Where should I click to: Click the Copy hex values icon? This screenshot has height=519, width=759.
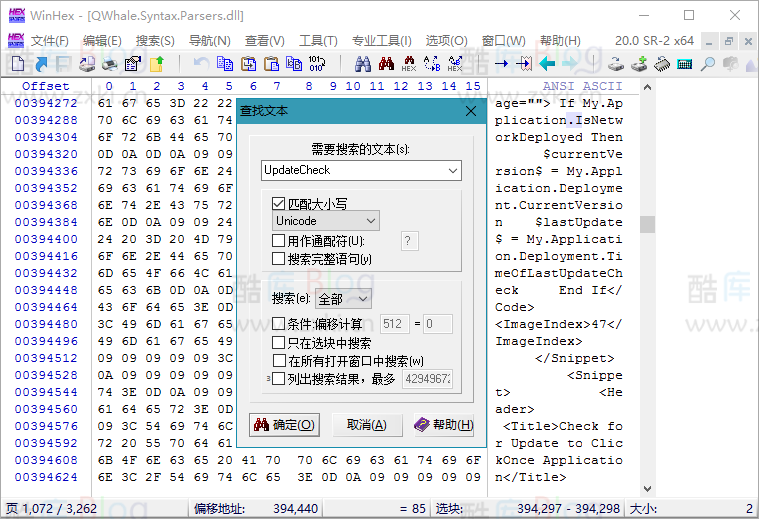tap(294, 63)
